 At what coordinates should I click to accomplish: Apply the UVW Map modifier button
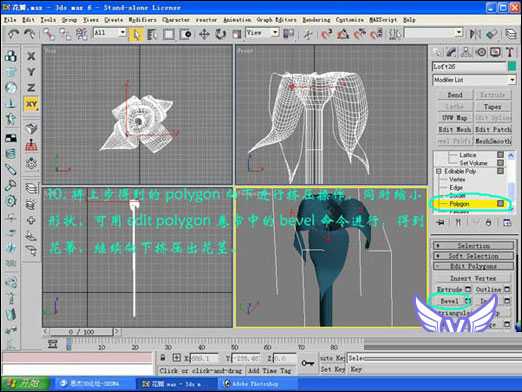pyautogui.click(x=455, y=118)
